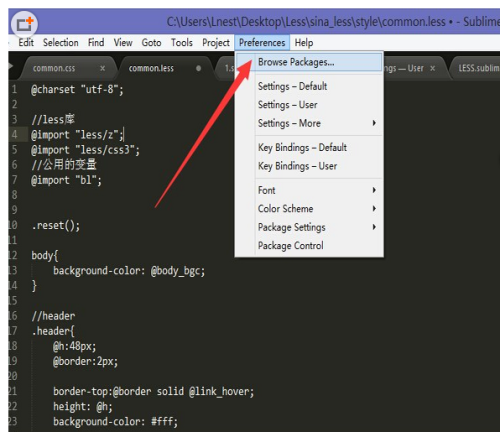This screenshot has height=432, width=500.
Task: Click the //less库 comment line
Action: (53, 119)
